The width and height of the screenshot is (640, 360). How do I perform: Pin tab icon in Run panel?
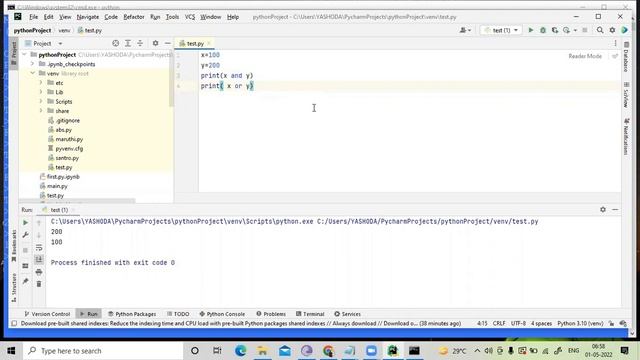pos(25,281)
